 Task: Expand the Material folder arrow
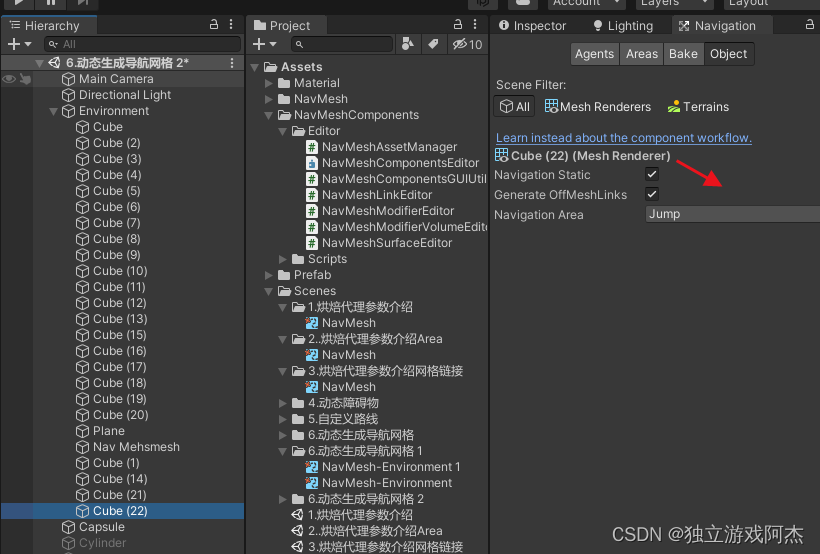click(x=269, y=83)
